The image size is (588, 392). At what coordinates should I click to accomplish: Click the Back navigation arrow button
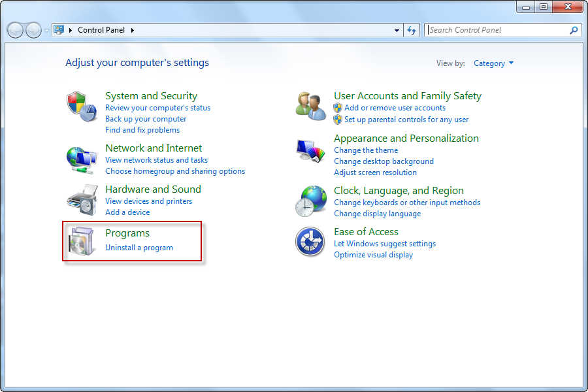point(16,31)
